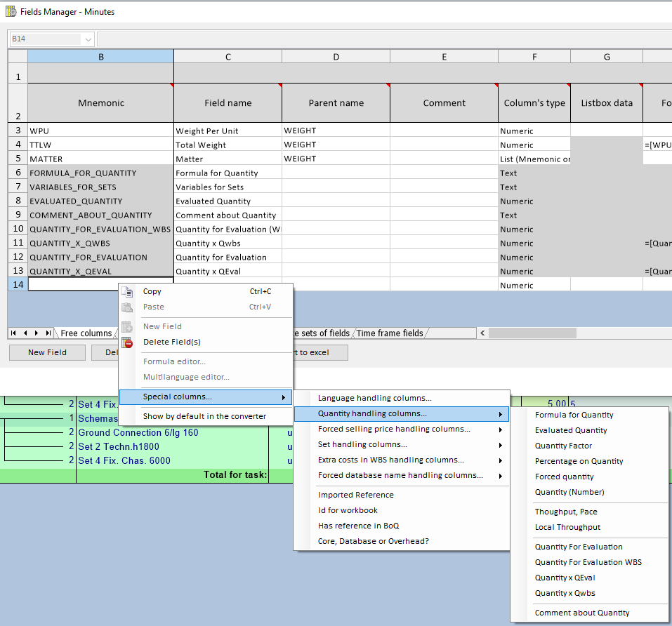
Task: Jump to first sheet tab arrow
Action: [14, 333]
